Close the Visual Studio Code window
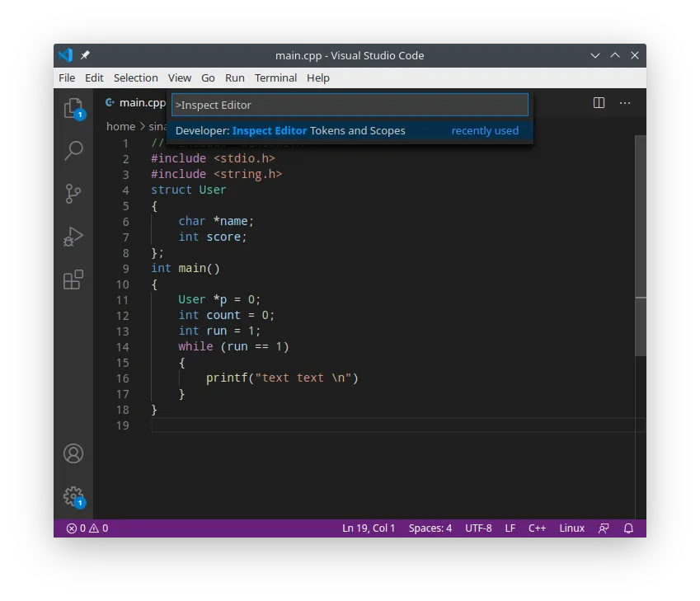The height and width of the screenshot is (601, 700). [x=635, y=55]
